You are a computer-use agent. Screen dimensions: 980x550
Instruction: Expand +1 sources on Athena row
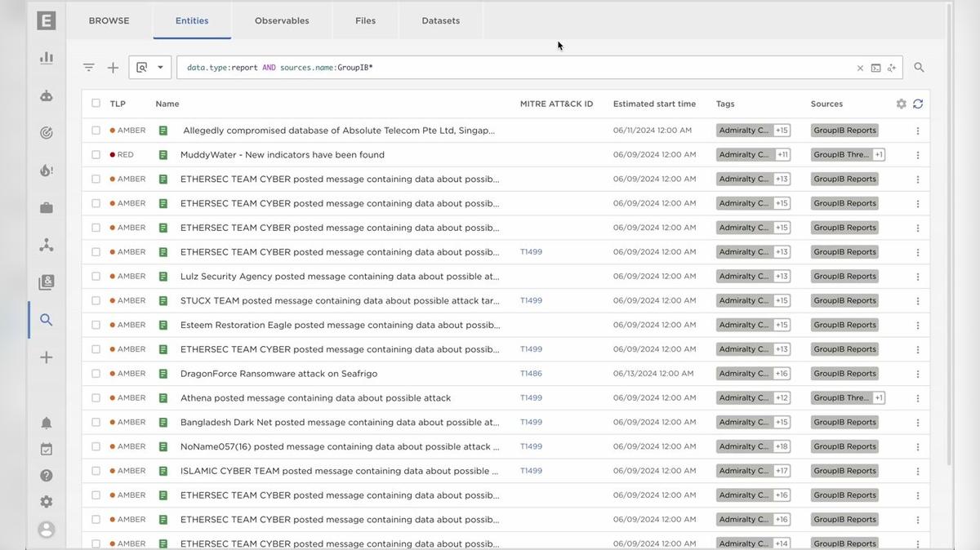tap(879, 398)
